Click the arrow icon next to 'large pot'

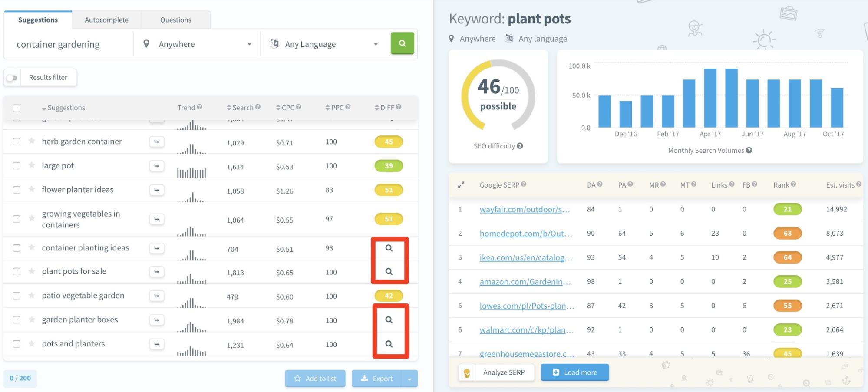pos(157,166)
